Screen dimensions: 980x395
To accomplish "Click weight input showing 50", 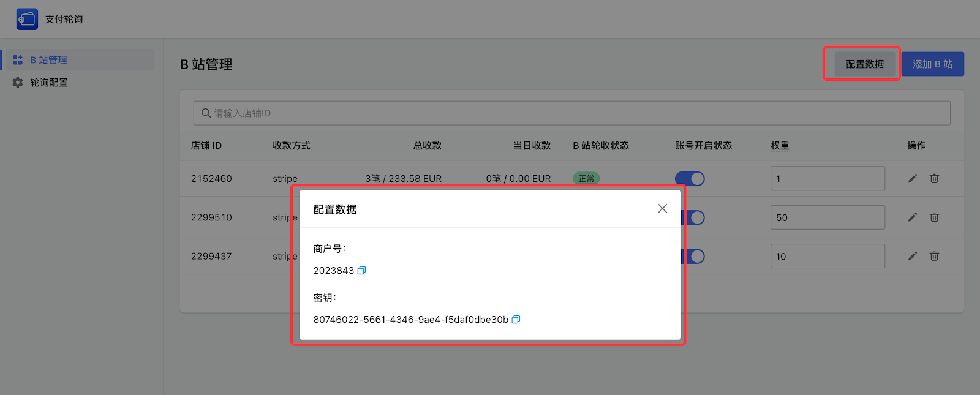I will tap(827, 217).
